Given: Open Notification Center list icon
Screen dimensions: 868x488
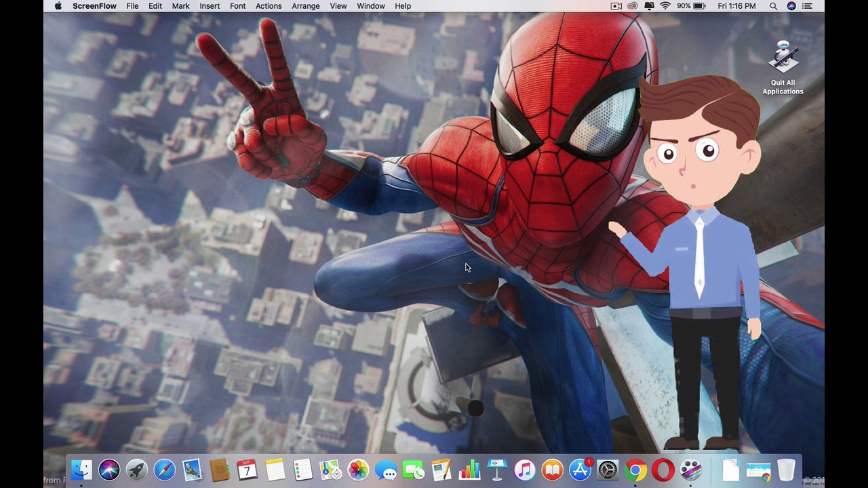Looking at the screenshot, I should point(807,6).
